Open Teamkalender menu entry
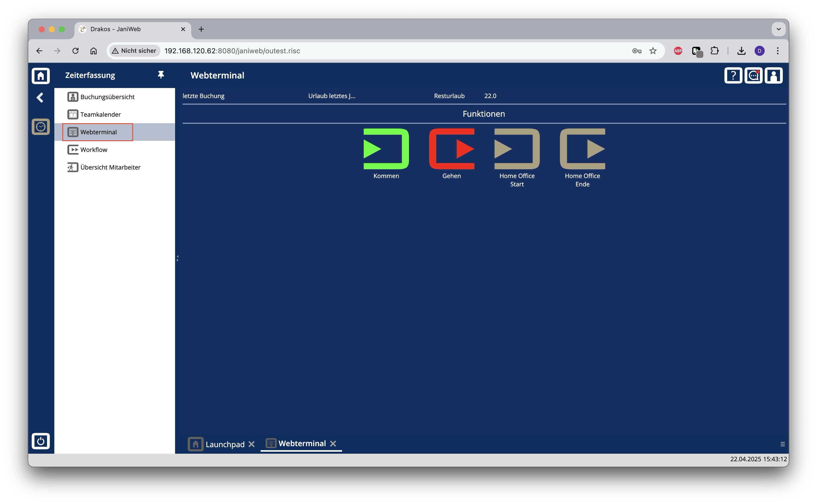The image size is (817, 504). (x=115, y=114)
